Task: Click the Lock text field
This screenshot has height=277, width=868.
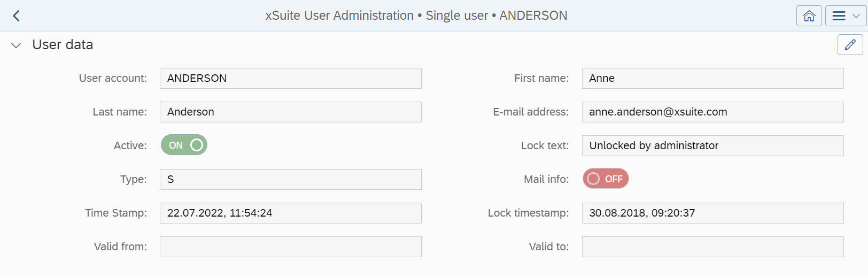Action: tap(712, 145)
